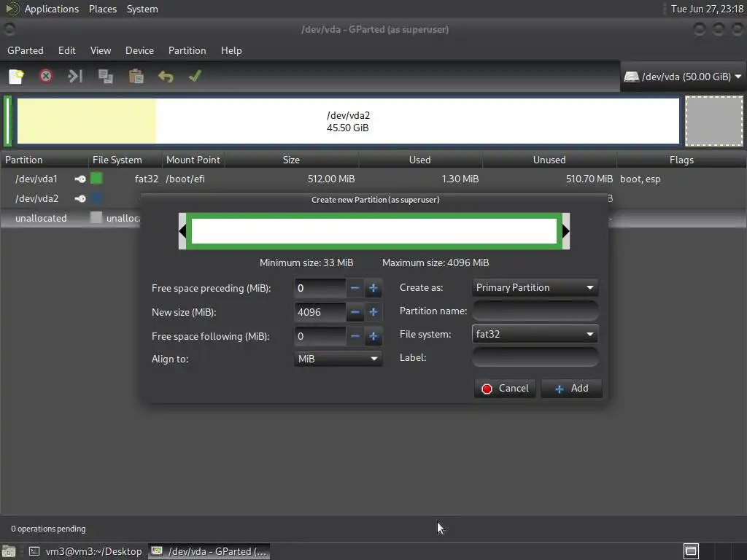This screenshot has width=747, height=560.
Task: Open the GParted menu
Action: (26, 50)
